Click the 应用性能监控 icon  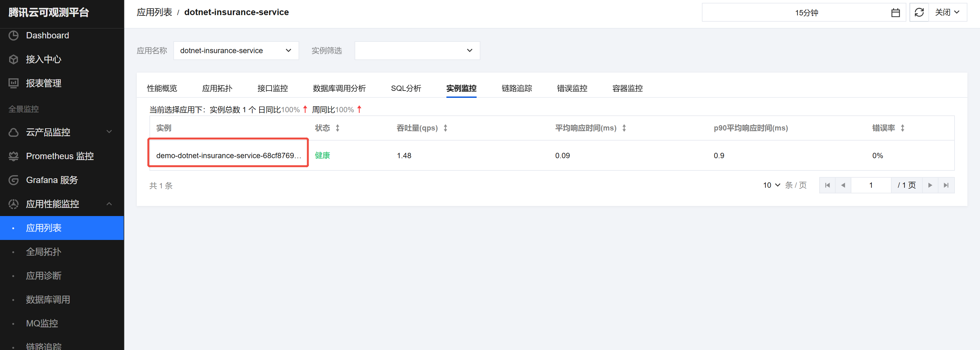click(x=14, y=204)
